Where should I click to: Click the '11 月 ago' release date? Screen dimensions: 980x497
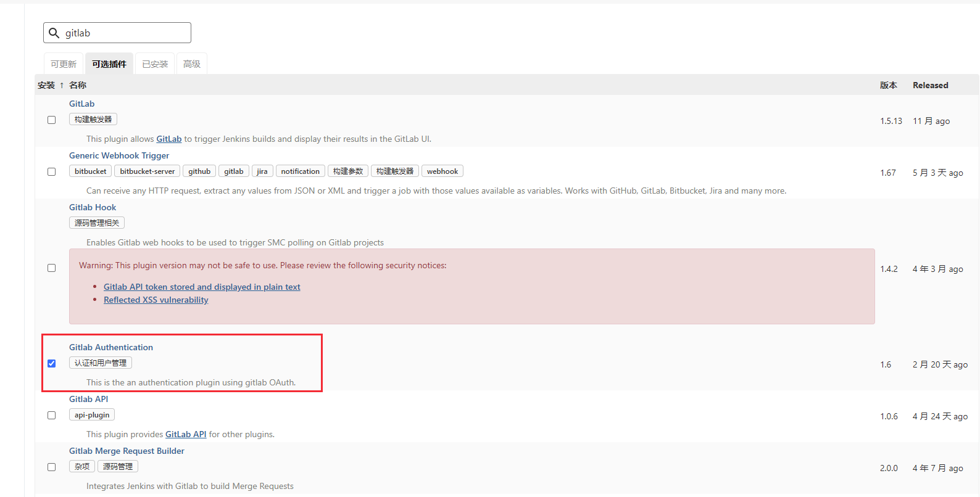pyautogui.click(x=931, y=121)
